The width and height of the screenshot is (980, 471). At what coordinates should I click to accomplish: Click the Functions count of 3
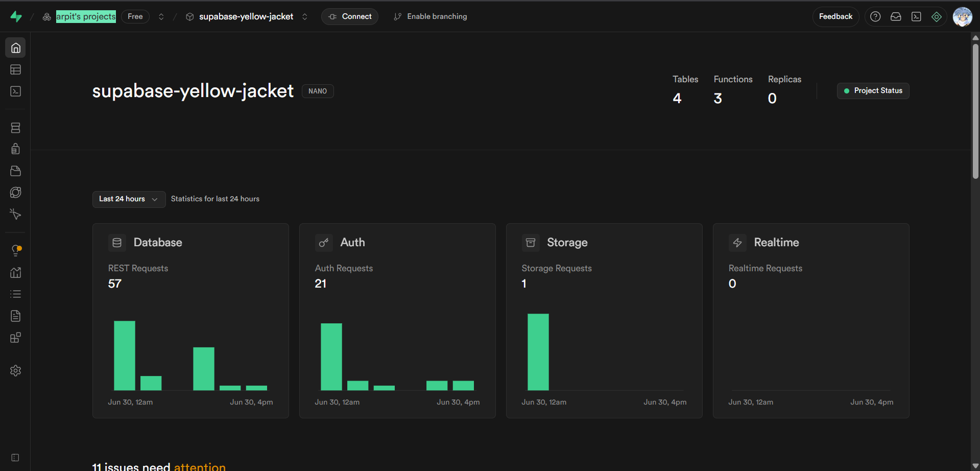718,99
